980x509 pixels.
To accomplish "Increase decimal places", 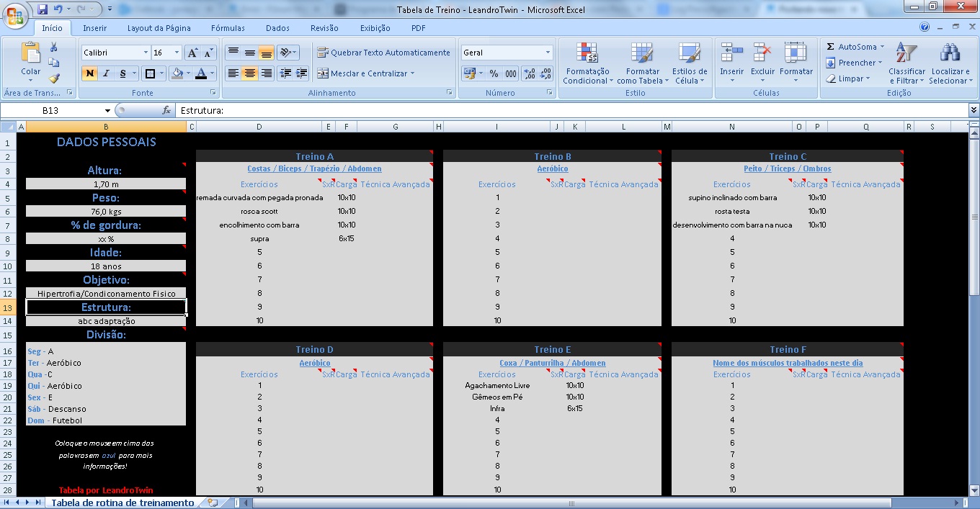I will [x=530, y=73].
